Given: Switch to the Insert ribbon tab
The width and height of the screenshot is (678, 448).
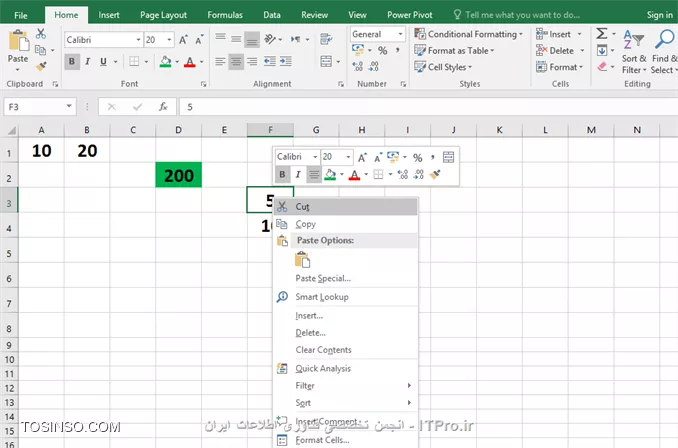Looking at the screenshot, I should point(109,15).
